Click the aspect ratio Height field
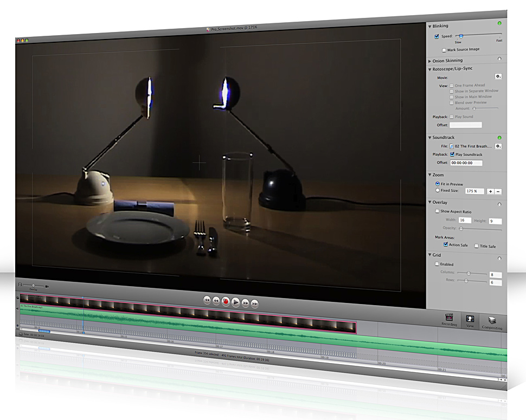The height and width of the screenshot is (420, 526). [x=495, y=221]
